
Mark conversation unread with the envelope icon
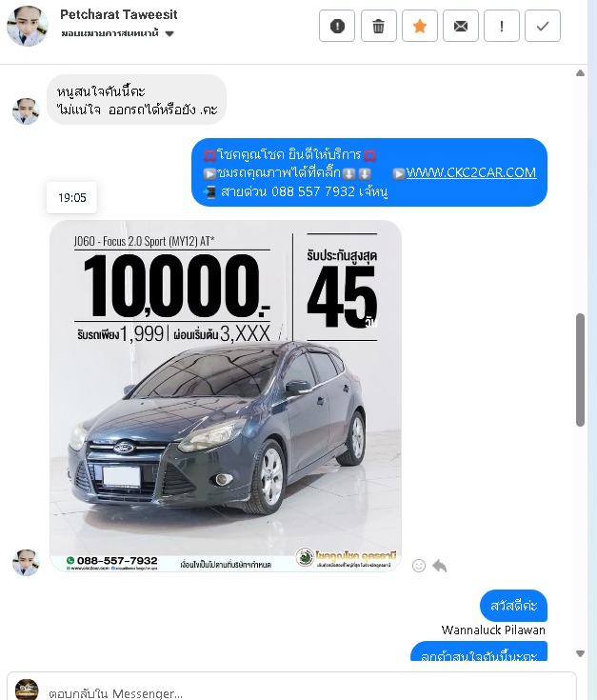(461, 26)
